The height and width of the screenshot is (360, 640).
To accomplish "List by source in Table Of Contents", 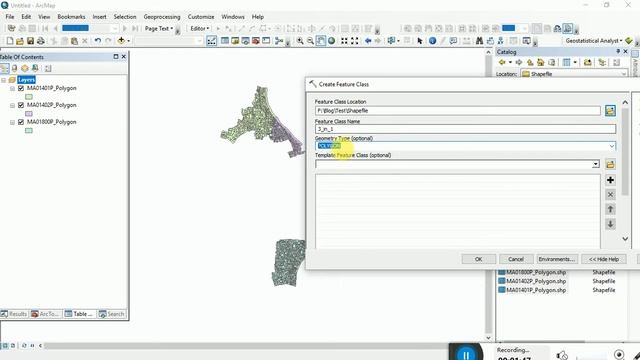I will point(15,68).
